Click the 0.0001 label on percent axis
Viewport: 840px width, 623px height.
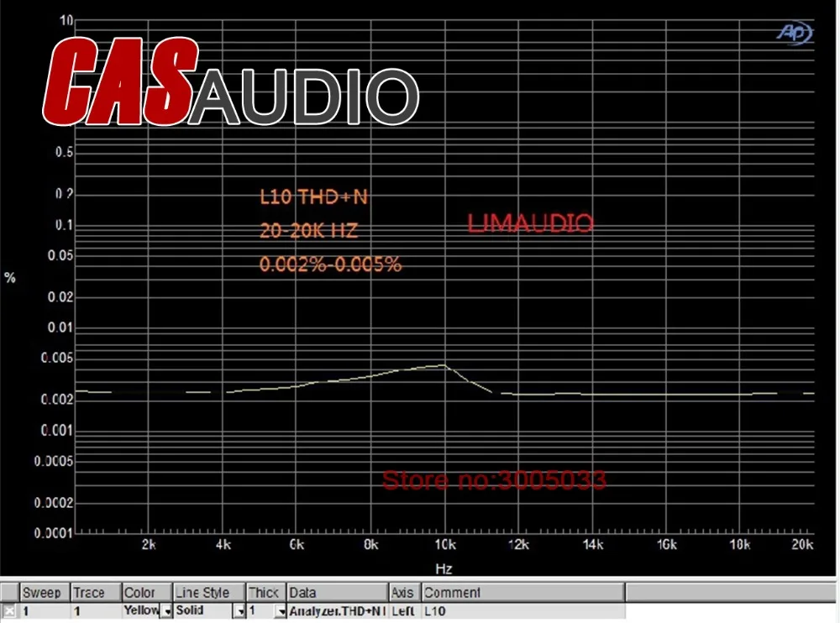(53, 533)
